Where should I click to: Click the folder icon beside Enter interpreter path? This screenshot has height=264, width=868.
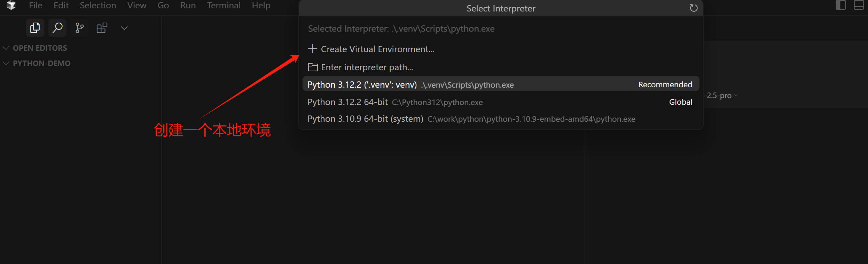313,67
